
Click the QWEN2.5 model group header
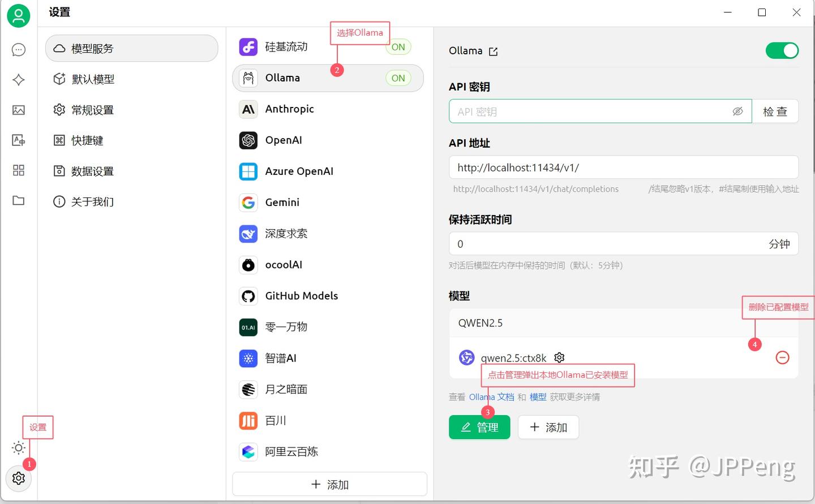click(x=624, y=323)
